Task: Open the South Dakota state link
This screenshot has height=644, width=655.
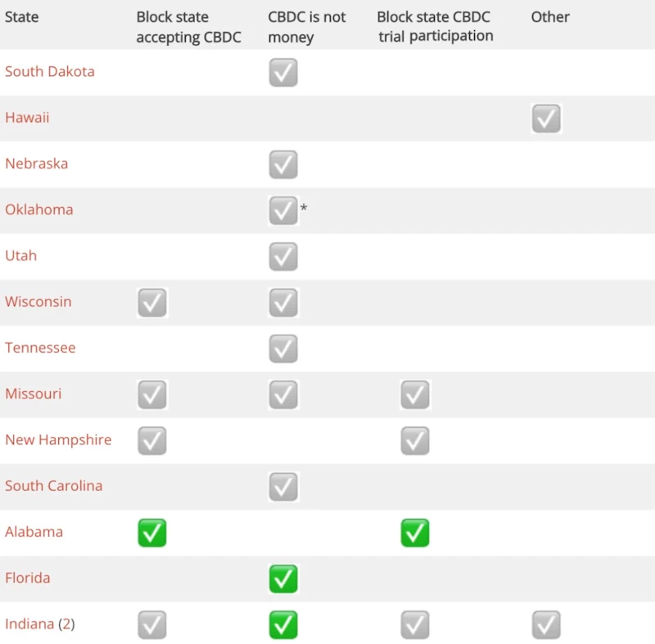Action: [x=50, y=71]
